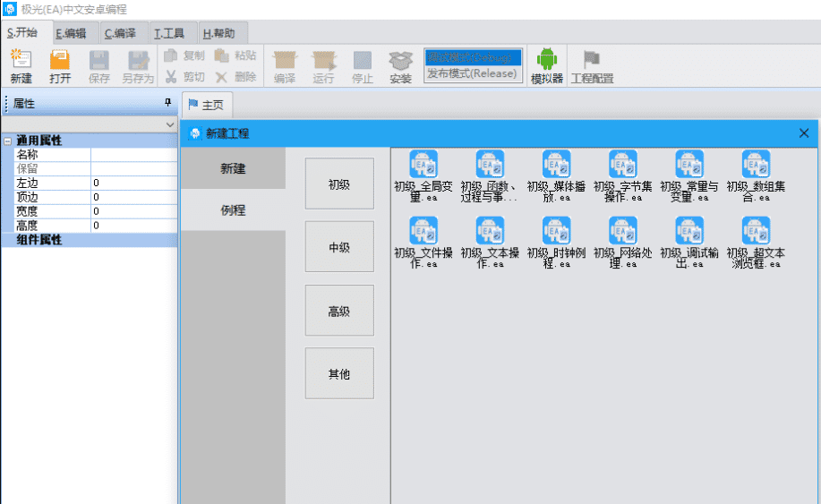Choose 调试模式(Debug) build mode

pos(474,57)
